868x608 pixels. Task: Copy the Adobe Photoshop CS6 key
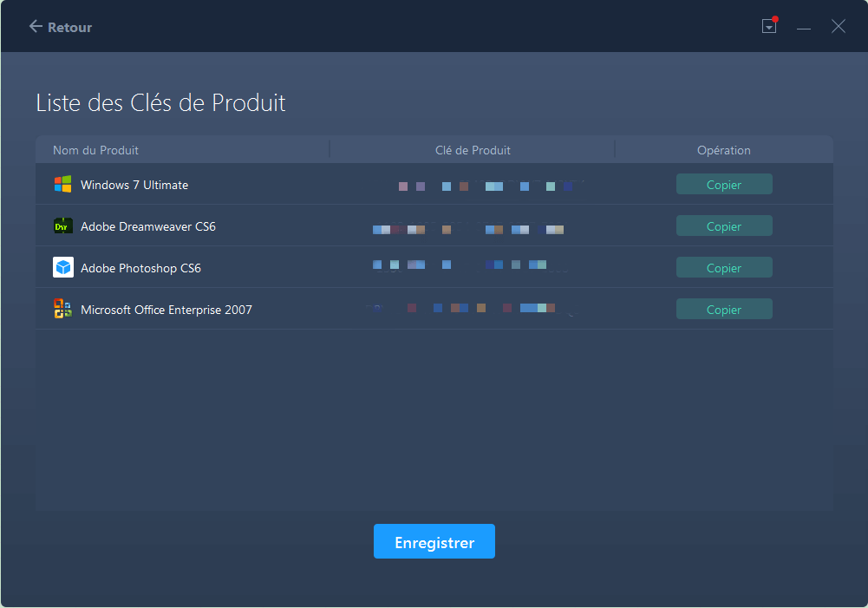pos(724,267)
